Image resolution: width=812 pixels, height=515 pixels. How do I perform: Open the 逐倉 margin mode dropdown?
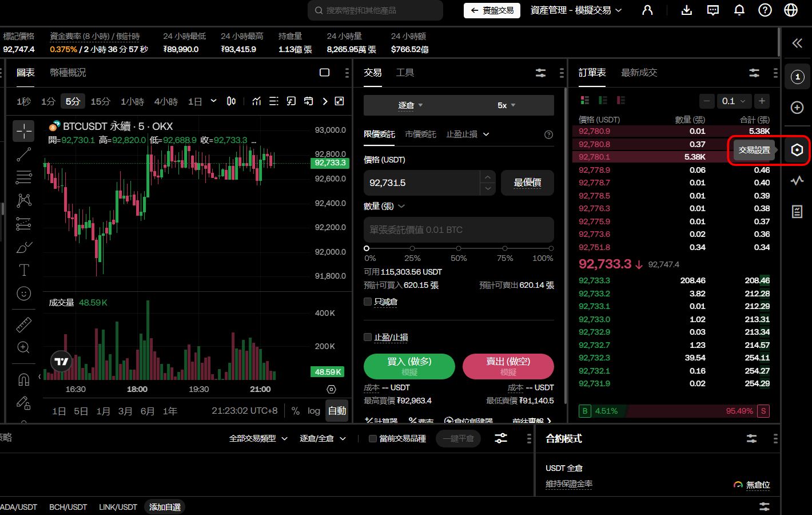point(411,105)
